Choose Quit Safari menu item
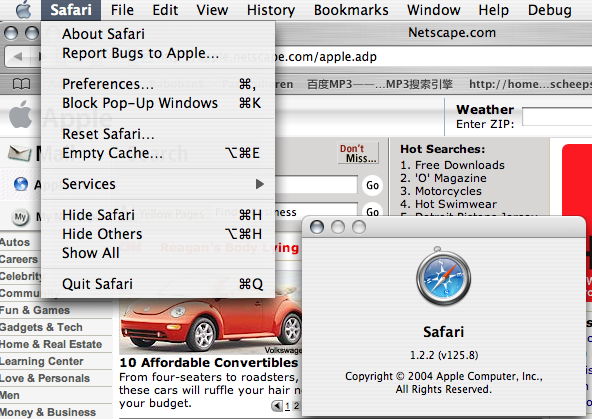 point(158,284)
